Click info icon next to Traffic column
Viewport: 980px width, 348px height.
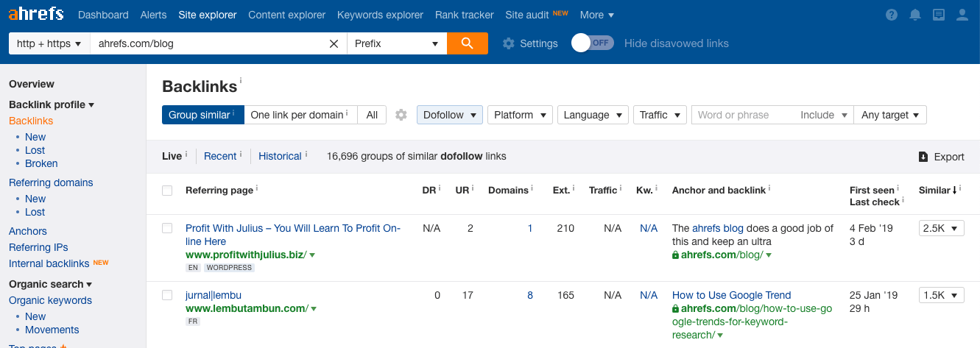click(x=621, y=188)
